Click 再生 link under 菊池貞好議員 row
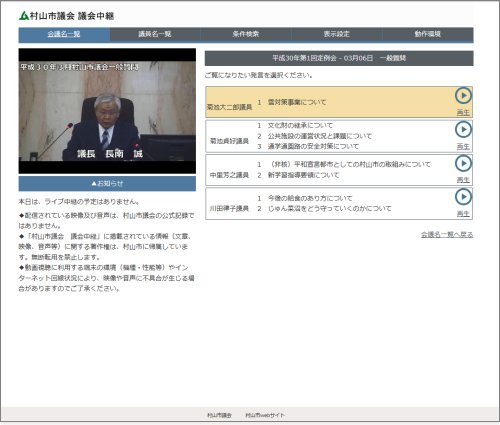Screen dimensions: 500x425 click(463, 146)
